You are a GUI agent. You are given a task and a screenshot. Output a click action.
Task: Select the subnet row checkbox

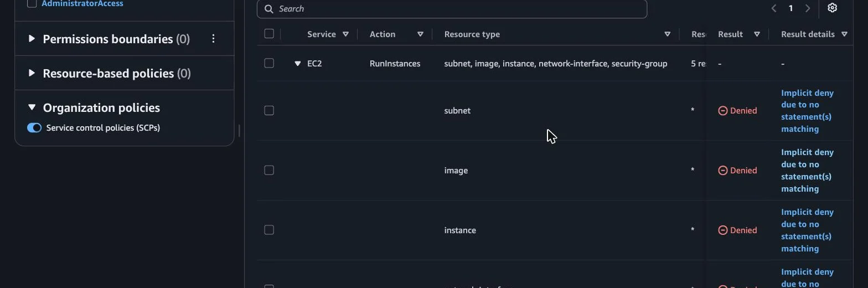point(269,111)
